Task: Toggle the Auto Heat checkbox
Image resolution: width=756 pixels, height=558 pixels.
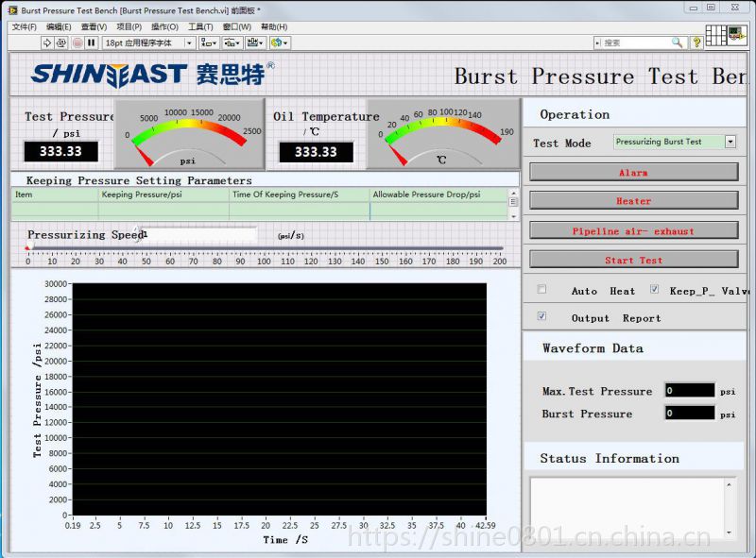Action: (541, 289)
